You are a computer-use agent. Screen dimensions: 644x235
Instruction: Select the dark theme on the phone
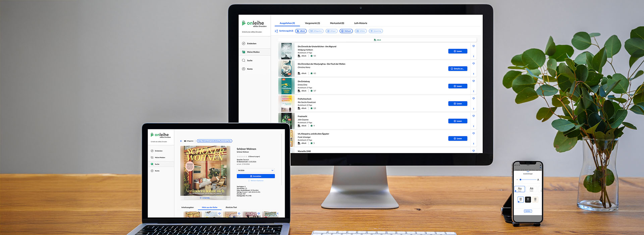528,199
